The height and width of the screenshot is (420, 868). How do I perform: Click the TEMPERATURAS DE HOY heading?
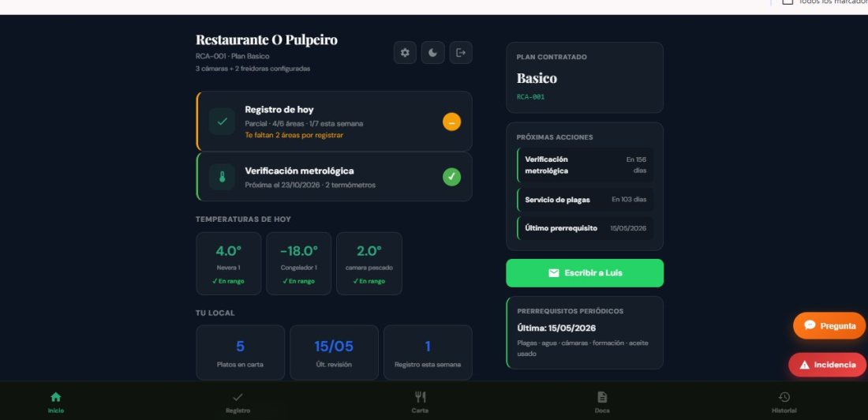pyautogui.click(x=243, y=219)
